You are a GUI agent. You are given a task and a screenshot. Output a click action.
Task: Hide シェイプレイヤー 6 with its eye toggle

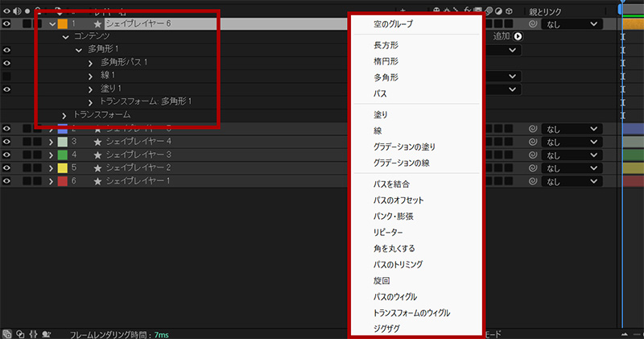tap(6, 24)
